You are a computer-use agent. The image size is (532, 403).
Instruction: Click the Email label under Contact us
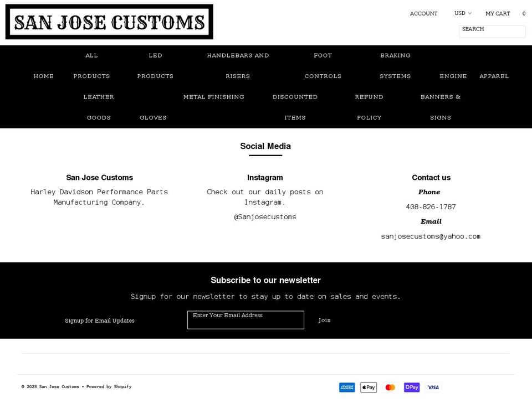[431, 221]
